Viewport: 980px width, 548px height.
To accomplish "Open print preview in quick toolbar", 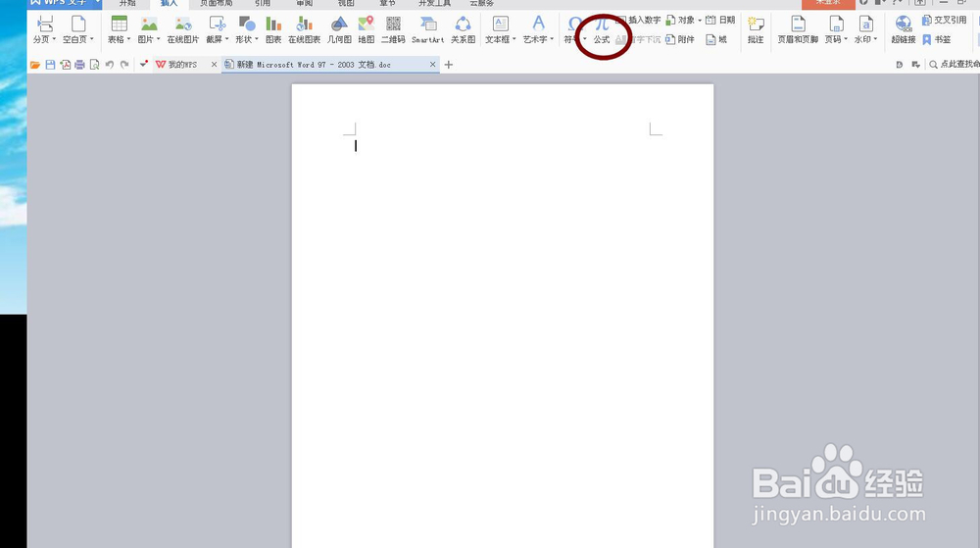I will click(94, 65).
